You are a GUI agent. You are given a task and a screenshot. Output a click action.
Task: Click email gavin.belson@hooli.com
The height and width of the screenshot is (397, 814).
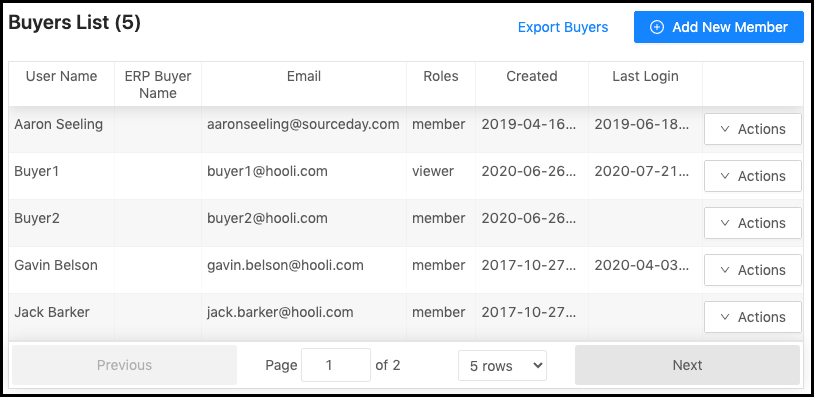coord(285,265)
